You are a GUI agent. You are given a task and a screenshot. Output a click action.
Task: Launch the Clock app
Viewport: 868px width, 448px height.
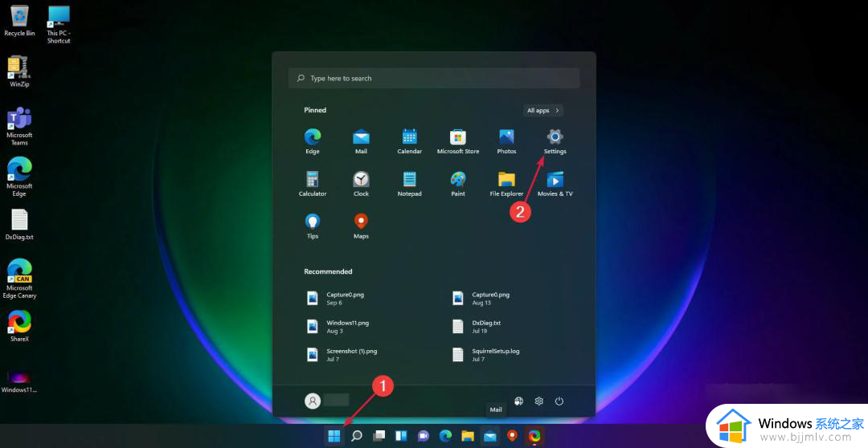361,184
